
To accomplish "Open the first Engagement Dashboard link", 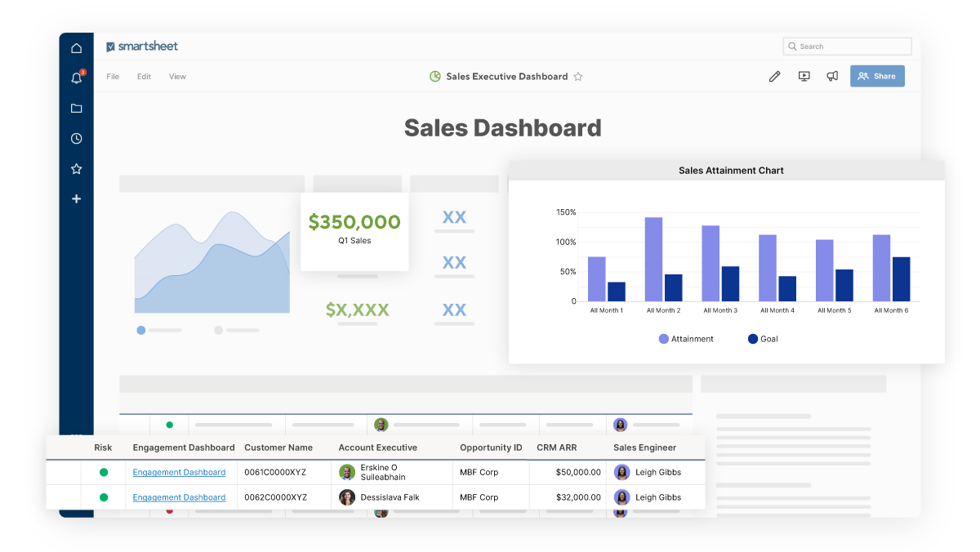I will pos(179,472).
